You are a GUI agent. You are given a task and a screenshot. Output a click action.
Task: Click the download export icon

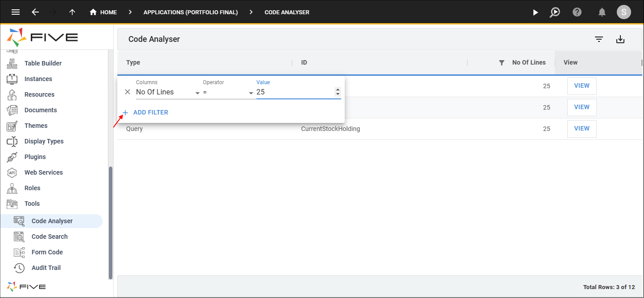[x=620, y=39]
